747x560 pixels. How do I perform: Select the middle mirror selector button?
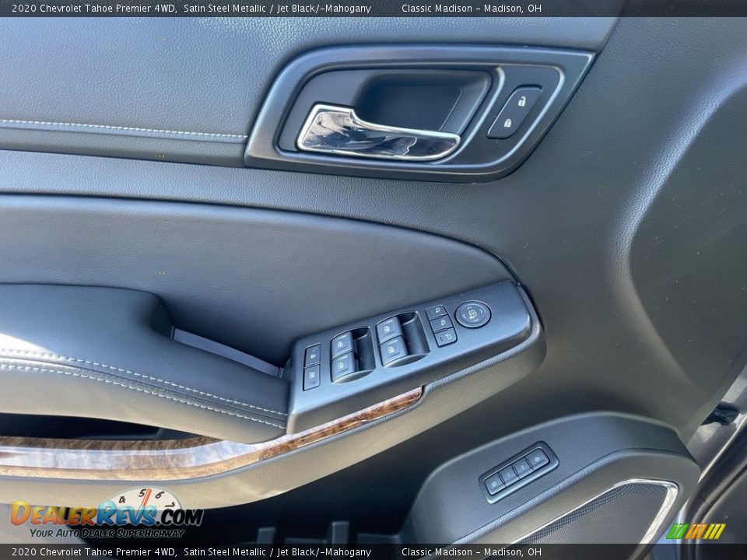(x=440, y=324)
